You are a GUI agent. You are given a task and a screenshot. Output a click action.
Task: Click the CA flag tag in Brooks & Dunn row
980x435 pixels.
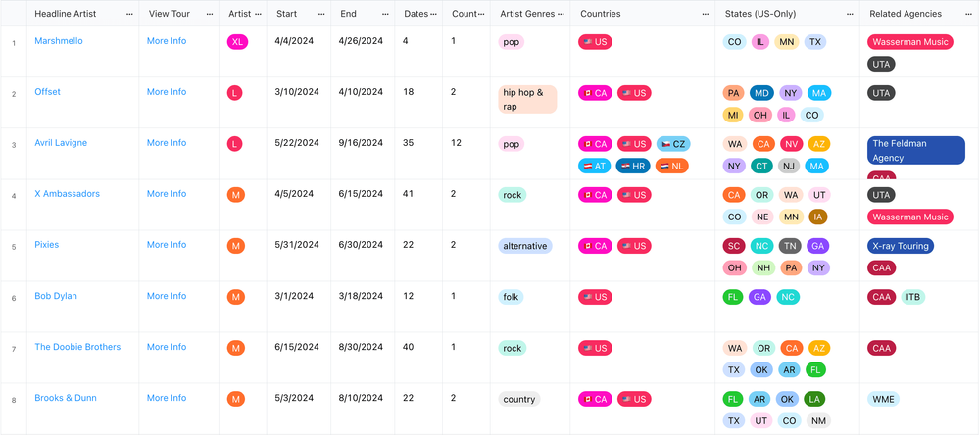[x=595, y=400]
